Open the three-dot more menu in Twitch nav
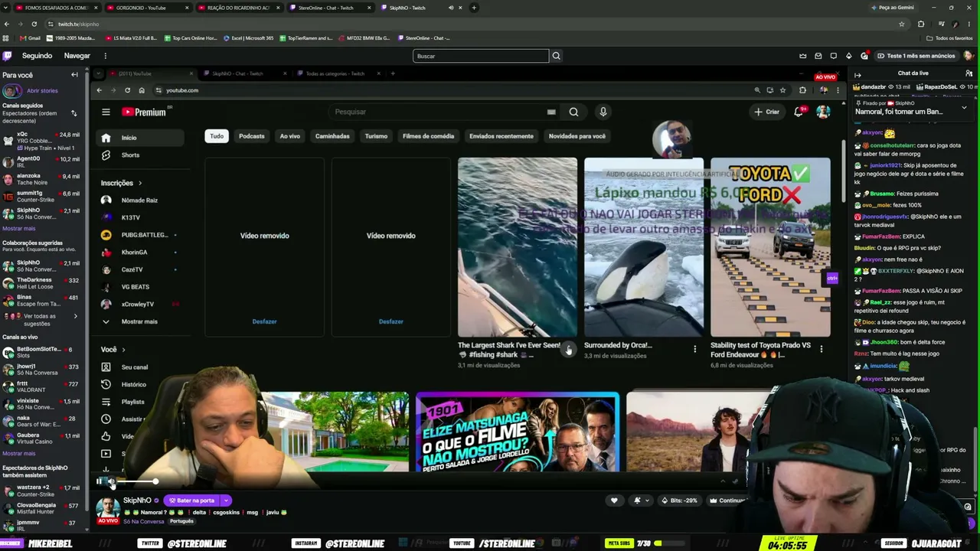This screenshot has height=551, width=980. (105, 56)
